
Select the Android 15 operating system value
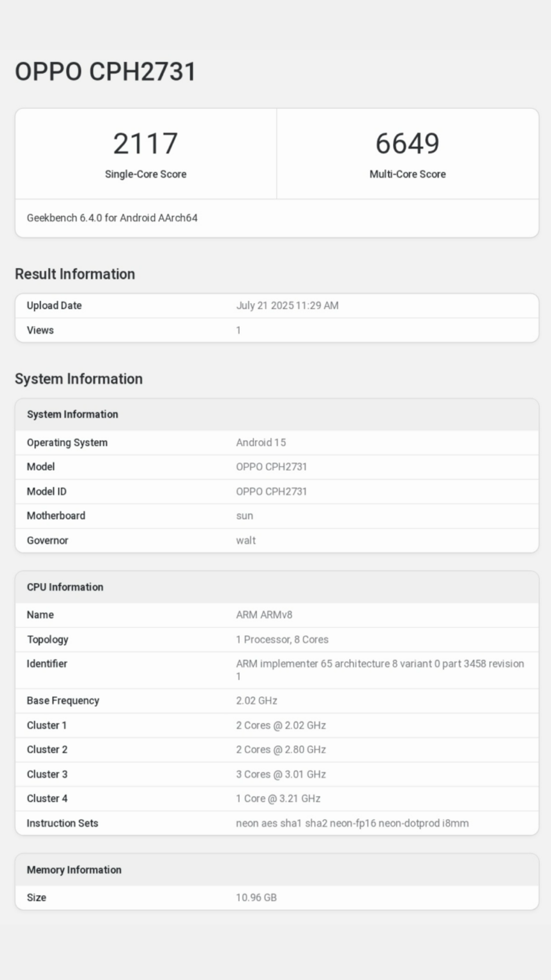tap(261, 443)
